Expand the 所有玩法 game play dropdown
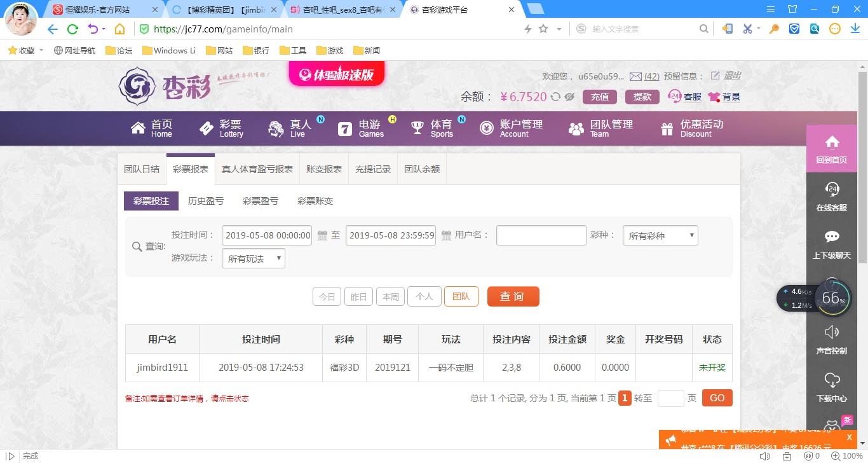The image size is (868, 463). coord(253,258)
